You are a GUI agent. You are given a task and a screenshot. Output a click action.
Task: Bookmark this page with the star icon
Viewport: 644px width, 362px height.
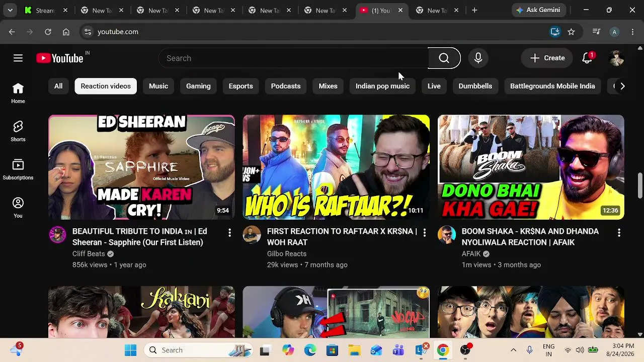click(571, 32)
